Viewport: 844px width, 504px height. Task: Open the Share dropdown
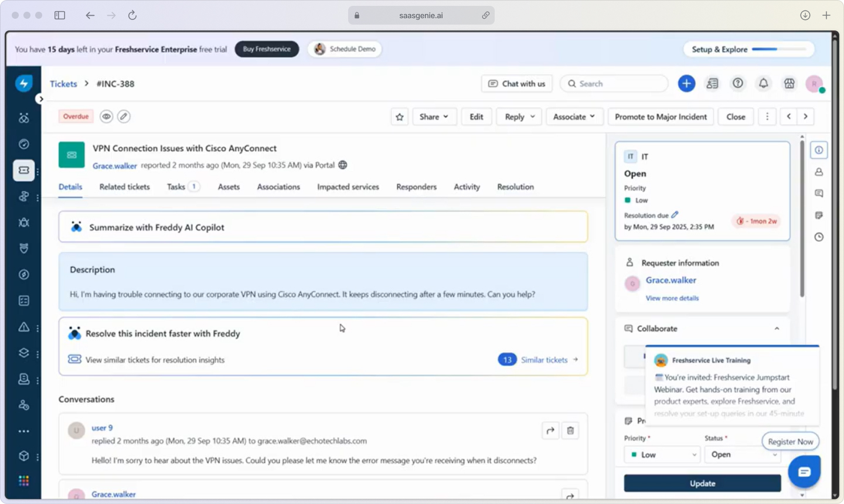pyautogui.click(x=434, y=117)
